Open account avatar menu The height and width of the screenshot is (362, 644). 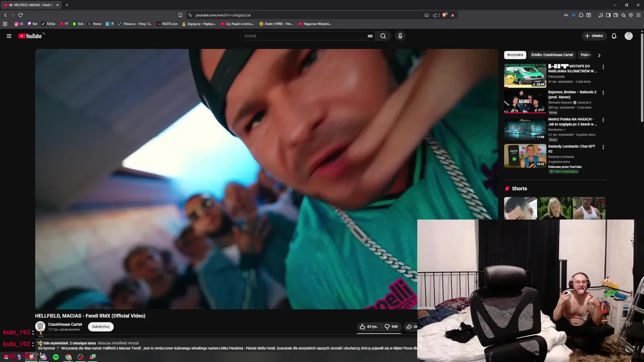tap(628, 36)
